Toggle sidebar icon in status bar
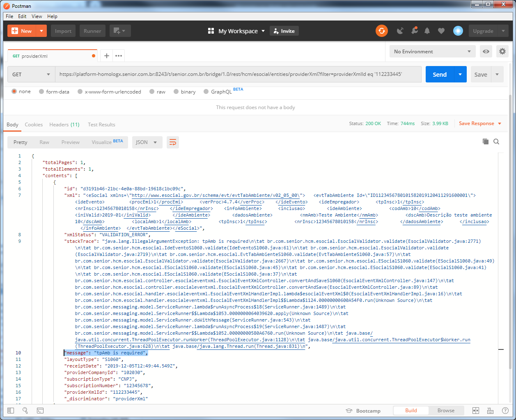Viewport: 516px width, 420px height. [11, 411]
